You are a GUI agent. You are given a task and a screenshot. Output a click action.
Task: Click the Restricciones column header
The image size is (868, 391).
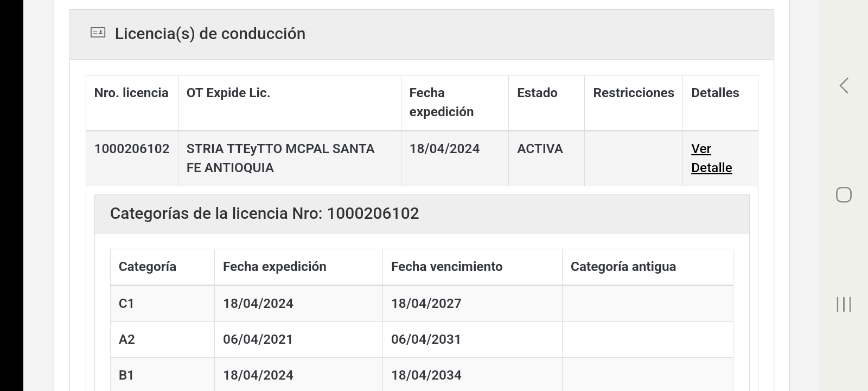(x=633, y=93)
